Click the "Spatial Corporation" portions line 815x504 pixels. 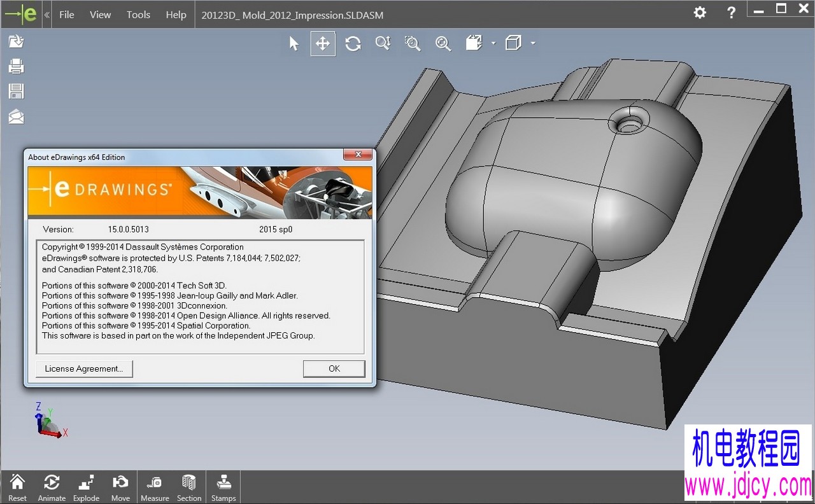[146, 326]
